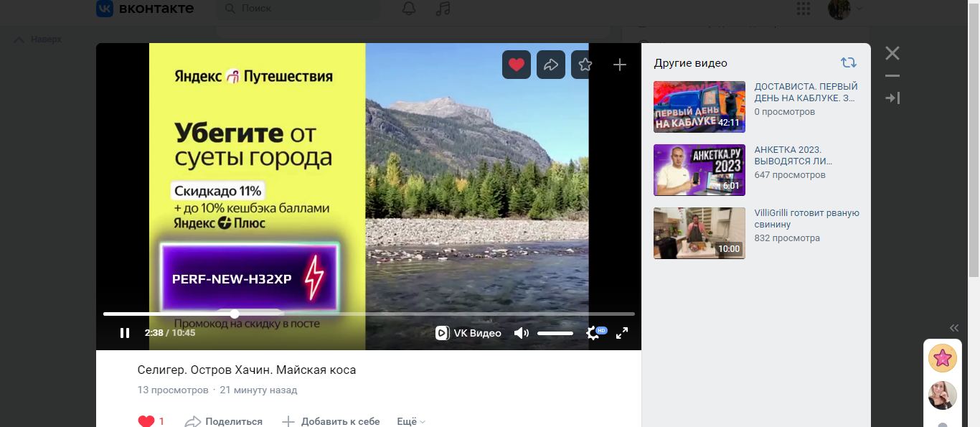Share the video via the overlay arrow

(x=551, y=65)
